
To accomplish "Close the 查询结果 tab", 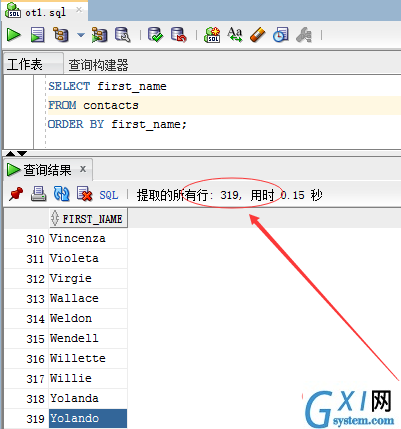I will pos(83,169).
